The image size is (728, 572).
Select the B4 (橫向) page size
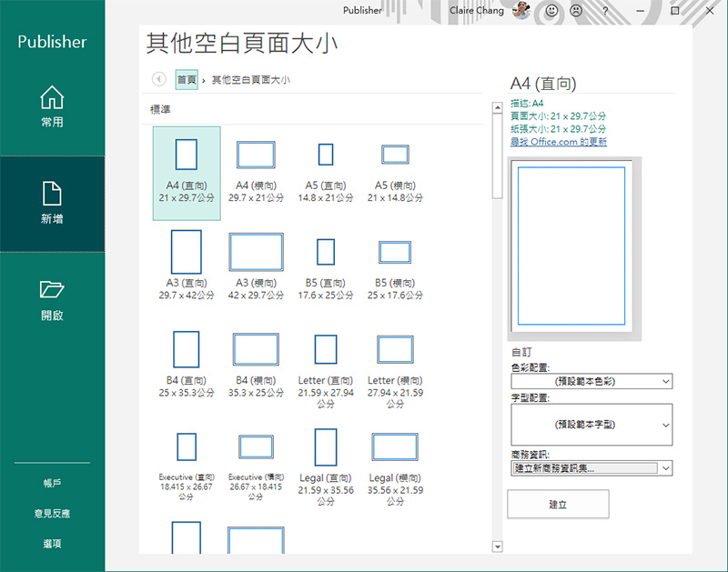tap(256, 364)
